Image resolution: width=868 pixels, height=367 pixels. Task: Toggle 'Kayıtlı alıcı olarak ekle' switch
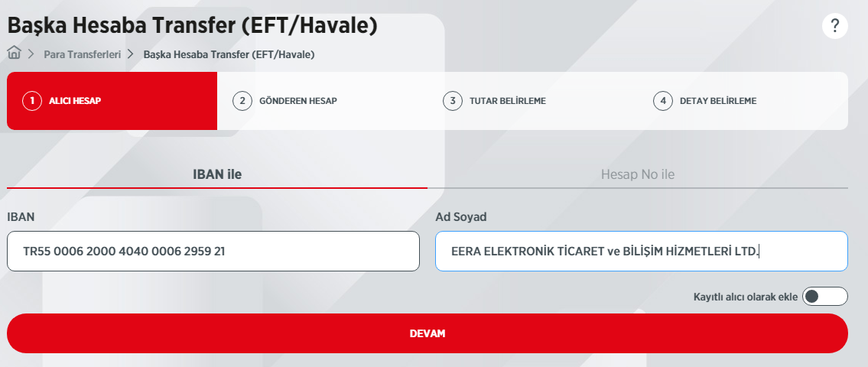coord(824,297)
